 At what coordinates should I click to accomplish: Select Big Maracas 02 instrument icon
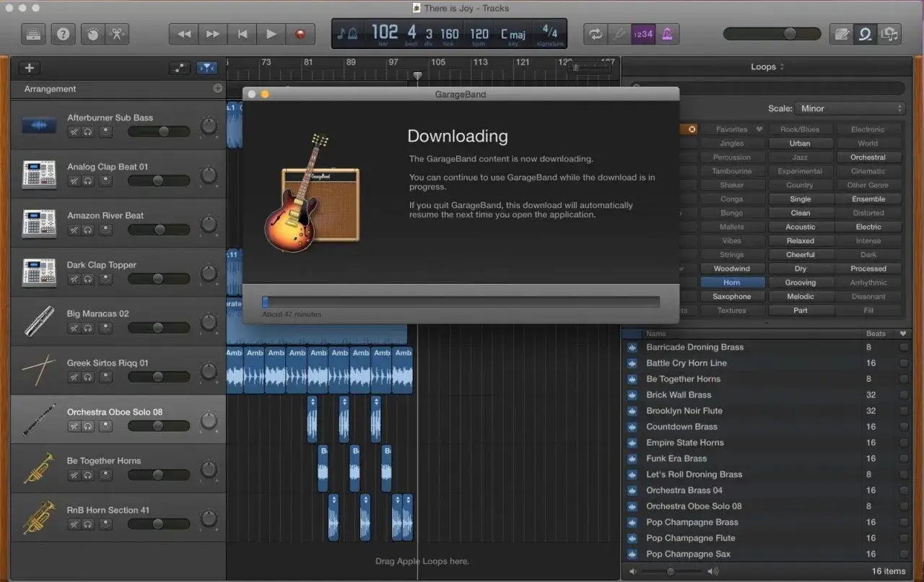click(40, 321)
